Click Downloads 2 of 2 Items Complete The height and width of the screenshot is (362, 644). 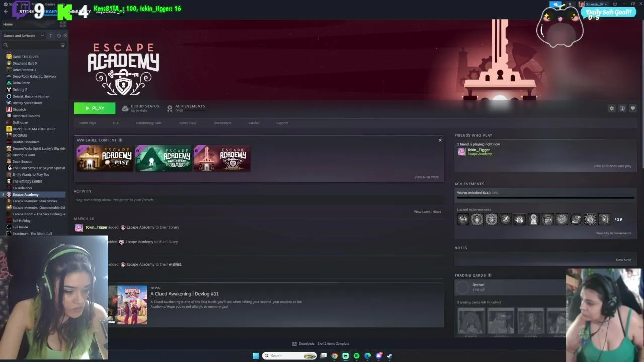324,344
